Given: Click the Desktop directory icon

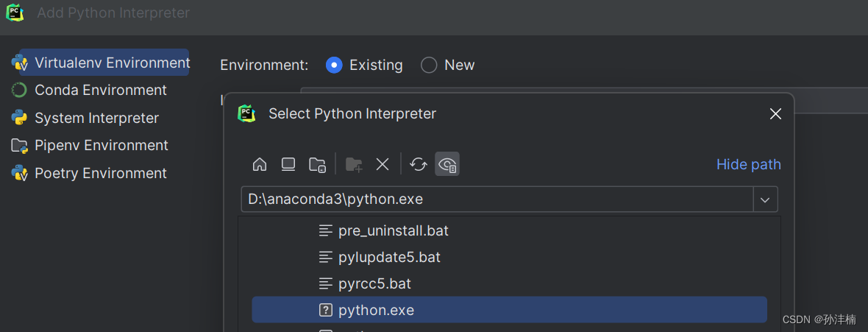Looking at the screenshot, I should click(x=288, y=164).
